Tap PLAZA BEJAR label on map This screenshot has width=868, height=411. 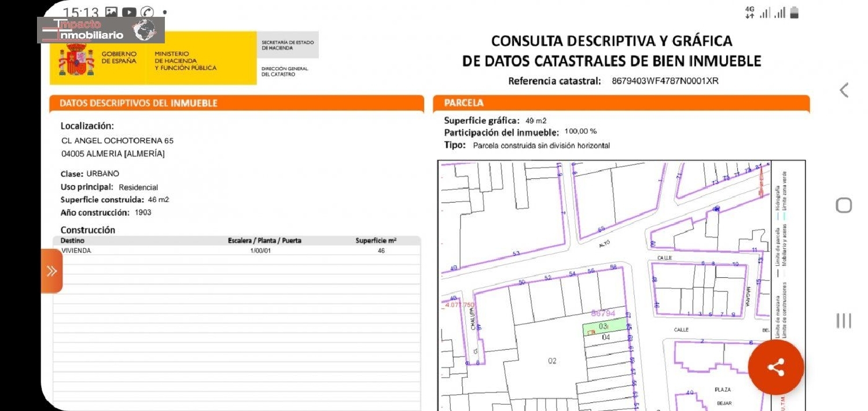(x=724, y=396)
